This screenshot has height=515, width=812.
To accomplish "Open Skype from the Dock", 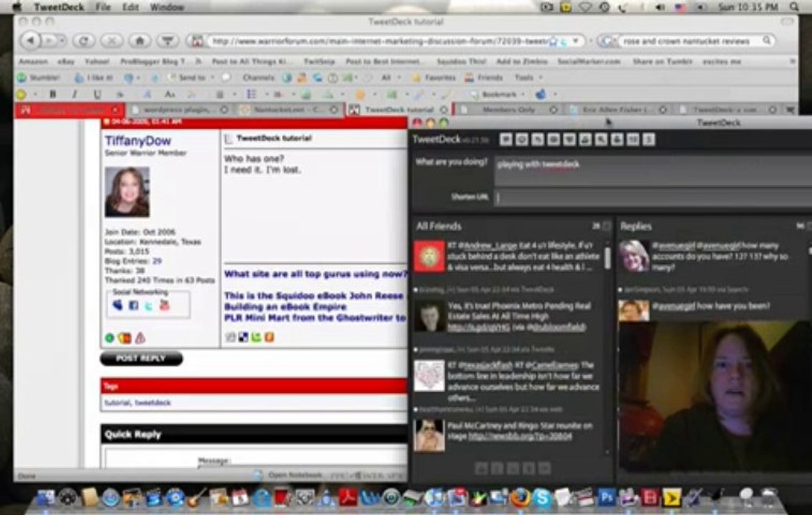I will tap(542, 497).
